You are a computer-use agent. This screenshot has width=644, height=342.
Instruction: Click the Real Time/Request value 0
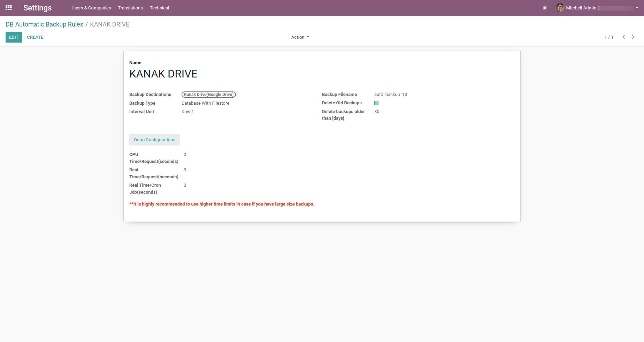point(185,170)
